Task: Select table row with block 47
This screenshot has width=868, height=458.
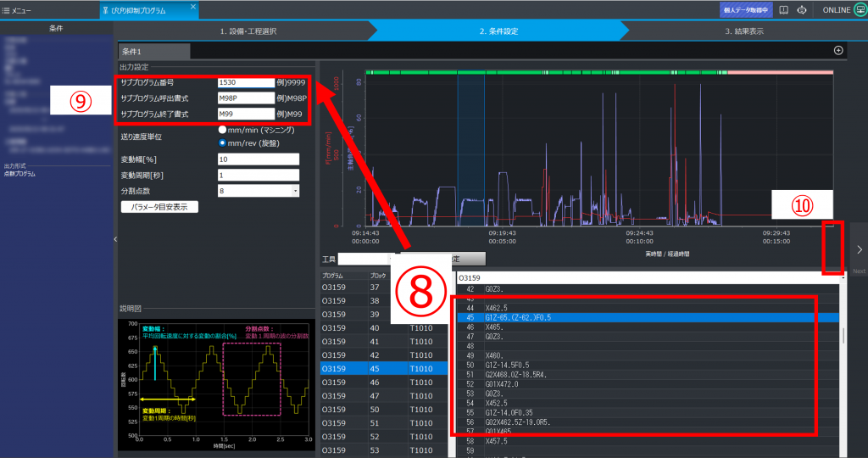Action: [x=384, y=396]
